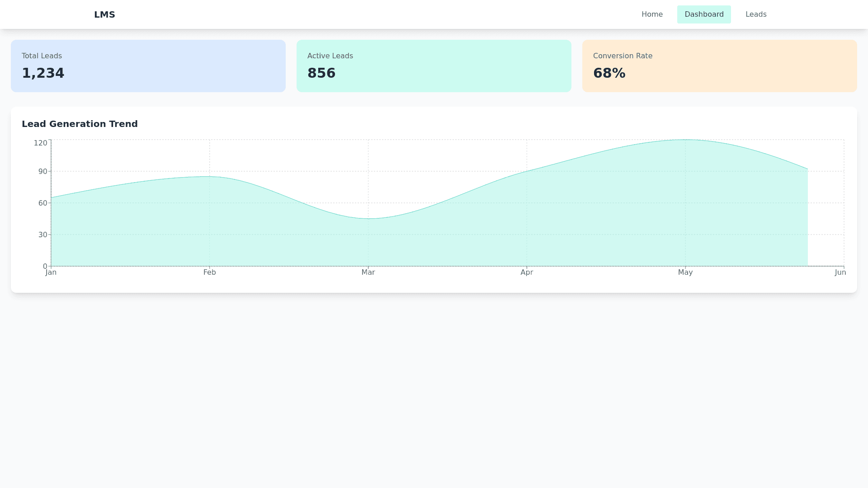Select the Dashboard nav tab
The width and height of the screenshot is (868, 488).
tap(703, 14)
